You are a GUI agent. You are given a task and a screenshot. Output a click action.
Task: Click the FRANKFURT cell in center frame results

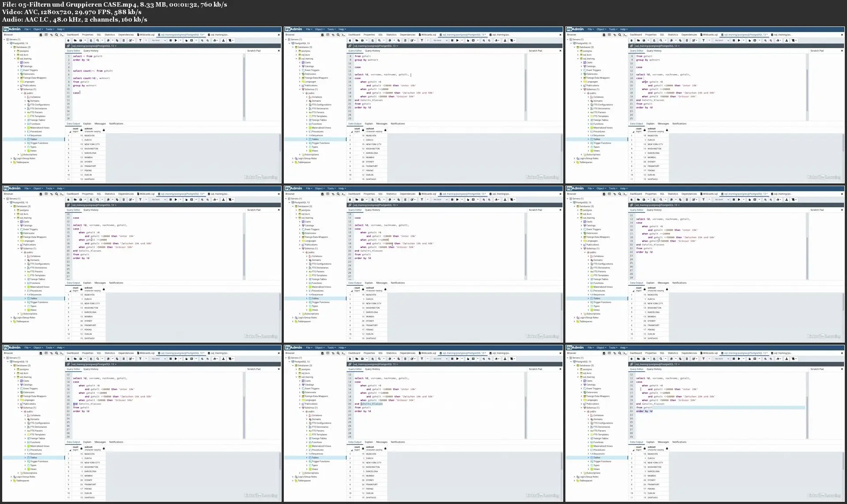pyautogui.click(x=376, y=325)
